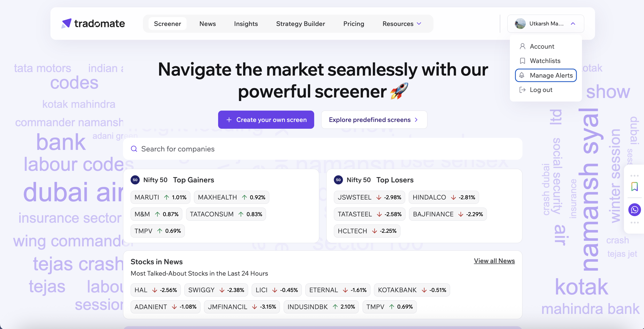Click the Account person icon in profile menu

(x=522, y=46)
